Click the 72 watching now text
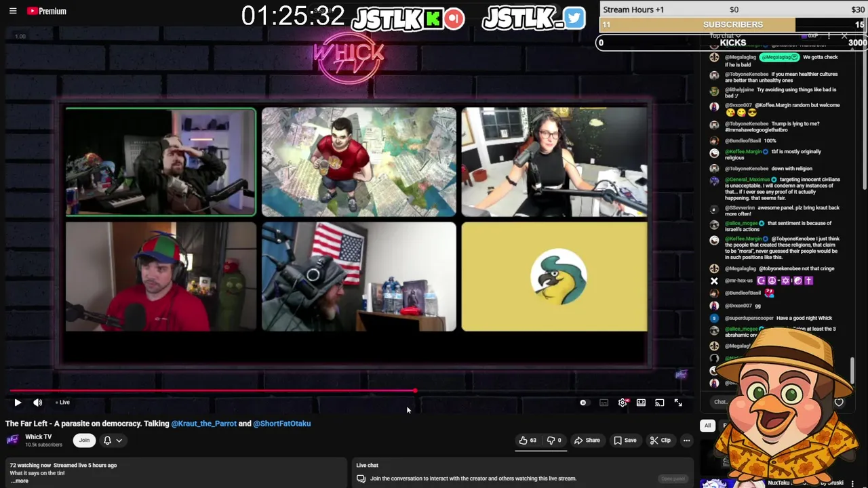This screenshot has height=488, width=868. tap(31, 466)
